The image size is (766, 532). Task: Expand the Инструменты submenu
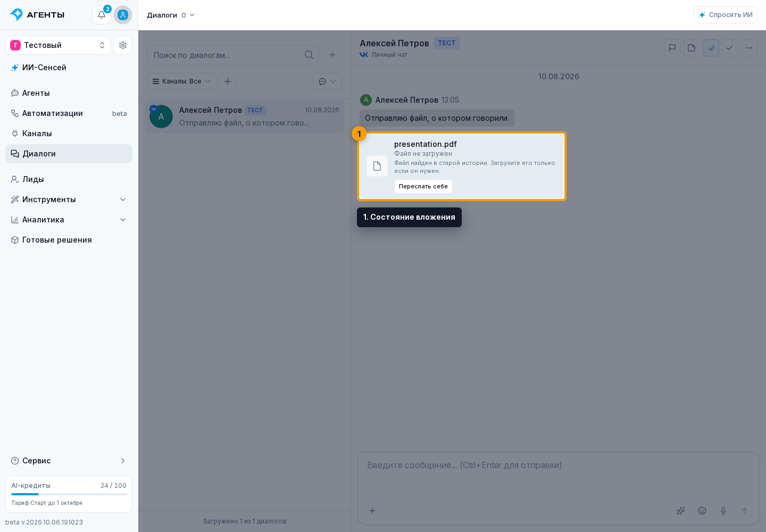[x=69, y=199]
